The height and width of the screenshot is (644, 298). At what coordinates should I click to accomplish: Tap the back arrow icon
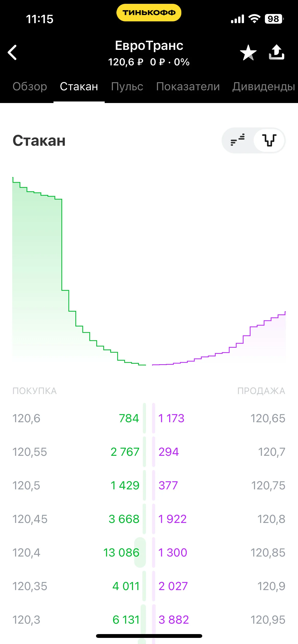[12, 52]
